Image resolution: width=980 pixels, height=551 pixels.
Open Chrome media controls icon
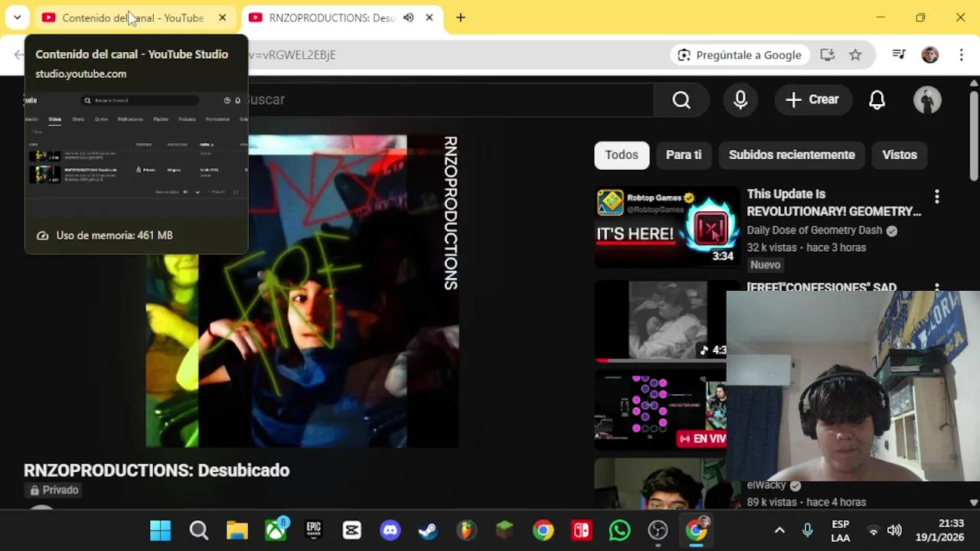[x=899, y=54]
